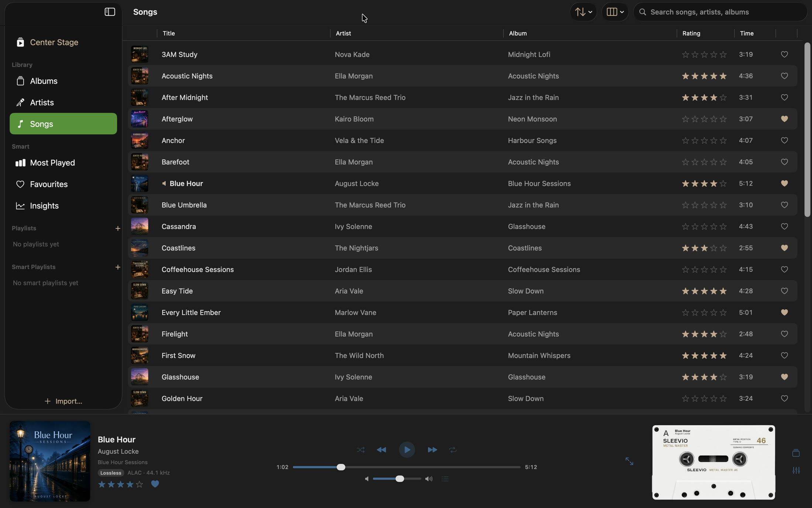
Task: Sort by the Title column header
Action: 169,33
